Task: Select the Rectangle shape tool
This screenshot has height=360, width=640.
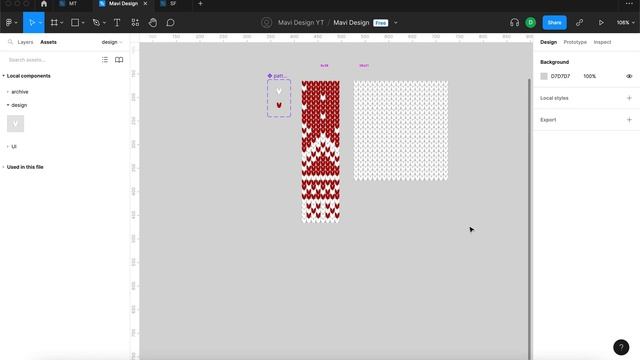Action: pyautogui.click(x=75, y=23)
